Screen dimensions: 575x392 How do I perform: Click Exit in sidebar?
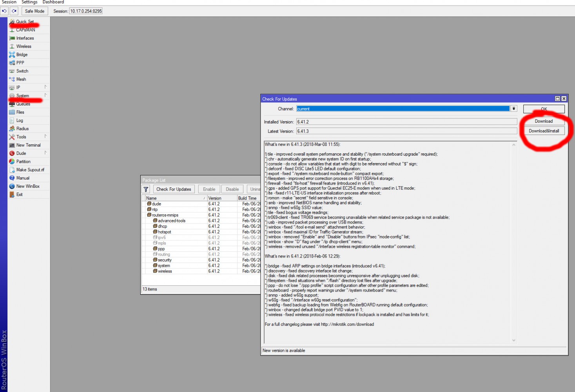click(19, 194)
